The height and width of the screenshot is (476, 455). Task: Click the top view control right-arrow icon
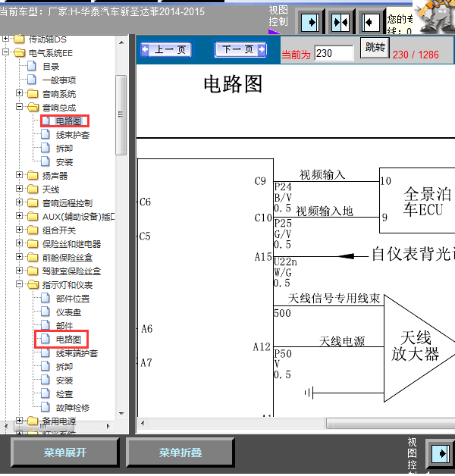pos(310,22)
